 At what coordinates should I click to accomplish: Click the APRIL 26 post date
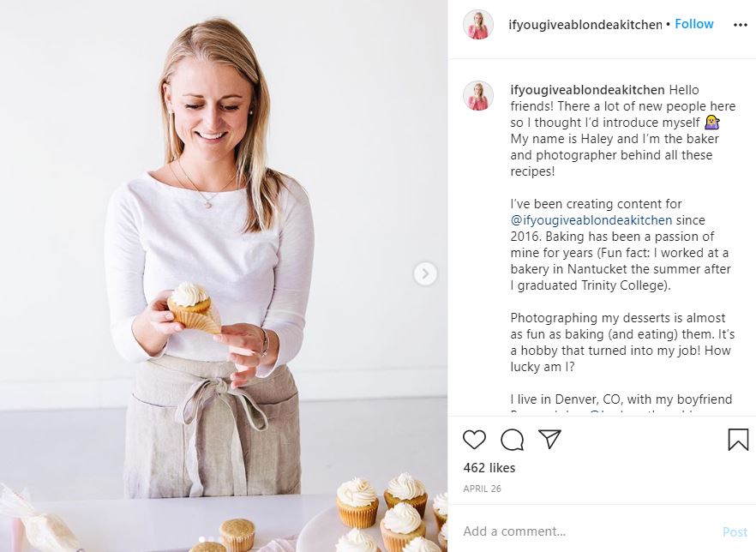(x=482, y=489)
